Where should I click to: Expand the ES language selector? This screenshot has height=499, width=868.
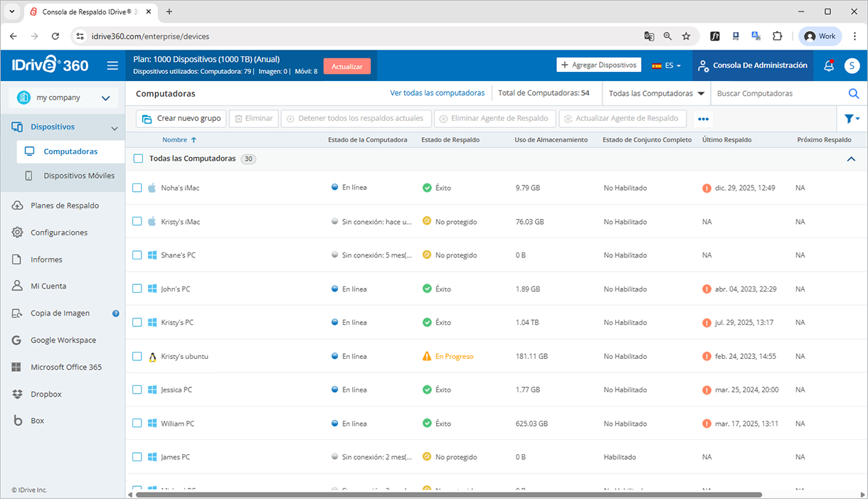pyautogui.click(x=667, y=65)
